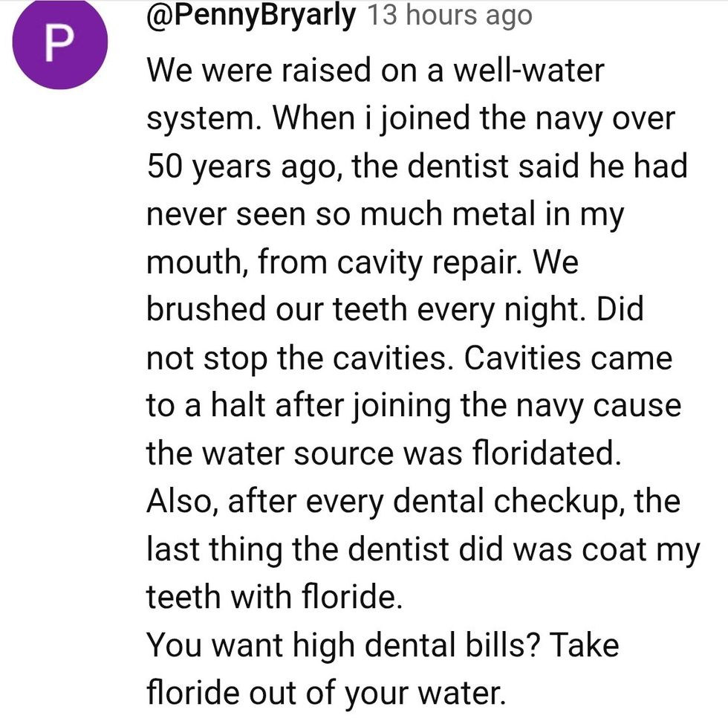
Task: Click the line "teeth with floride."
Action: click(x=274, y=598)
